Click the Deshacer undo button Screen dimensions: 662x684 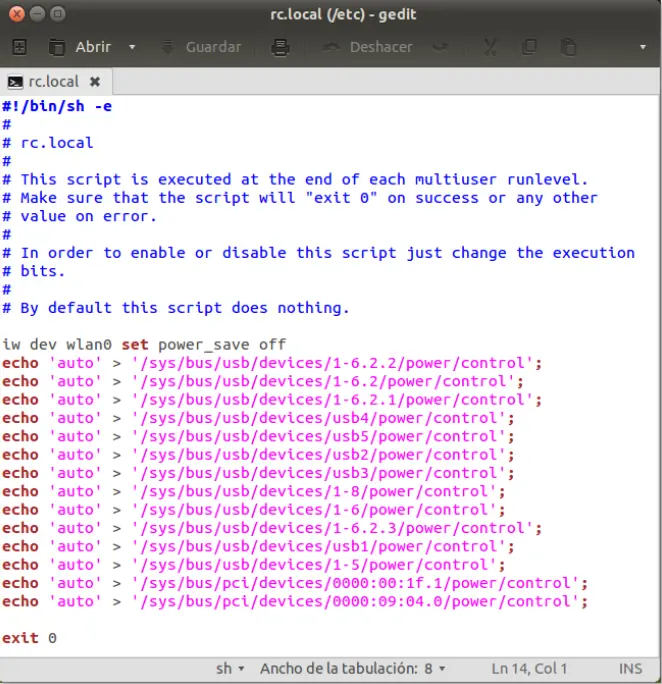pyautogui.click(x=368, y=47)
